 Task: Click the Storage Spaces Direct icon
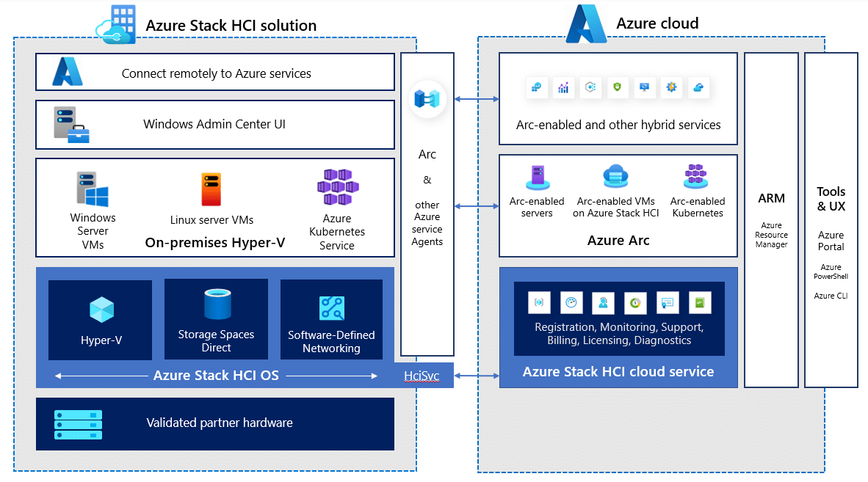click(x=216, y=304)
